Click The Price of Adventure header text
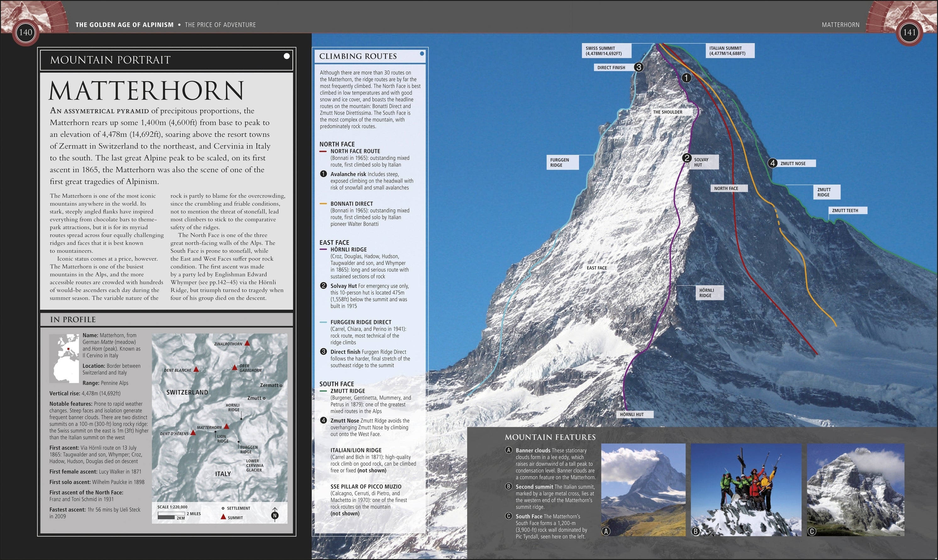Screen dimensions: 938x560 (220, 25)
